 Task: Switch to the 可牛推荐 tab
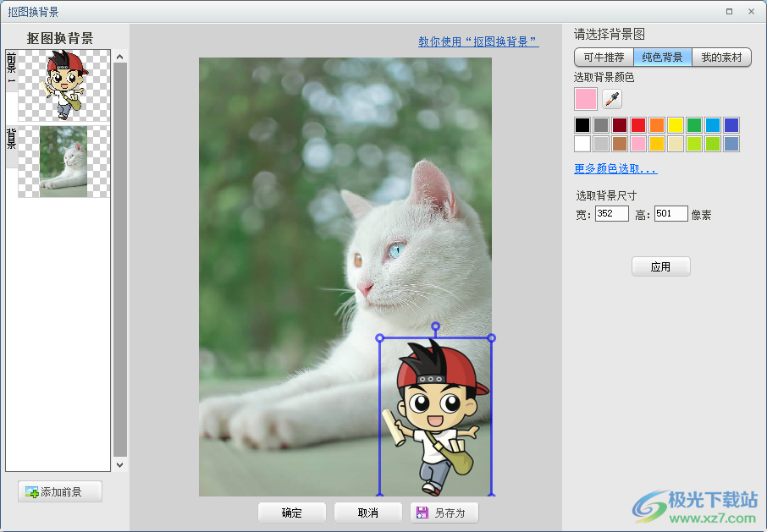(x=604, y=58)
